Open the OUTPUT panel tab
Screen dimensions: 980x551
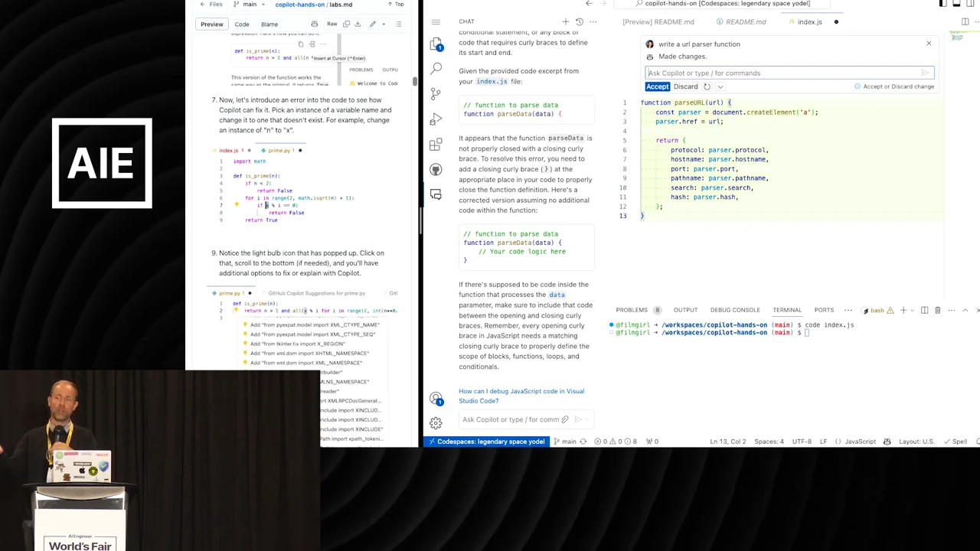point(685,310)
